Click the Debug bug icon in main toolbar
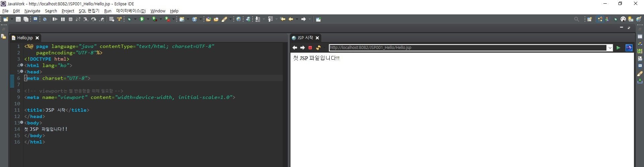Screen dimensions: 644x167 129,19
